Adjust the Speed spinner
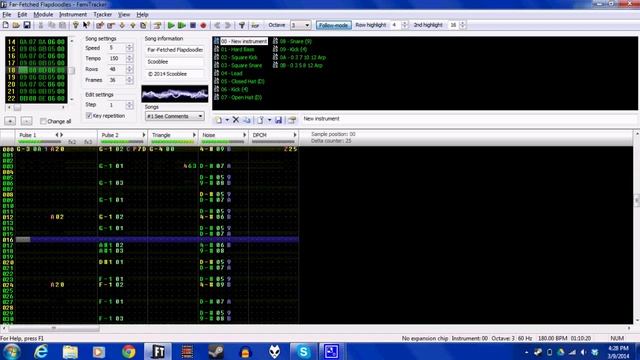Screen dimensions: 640x360 [129, 48]
